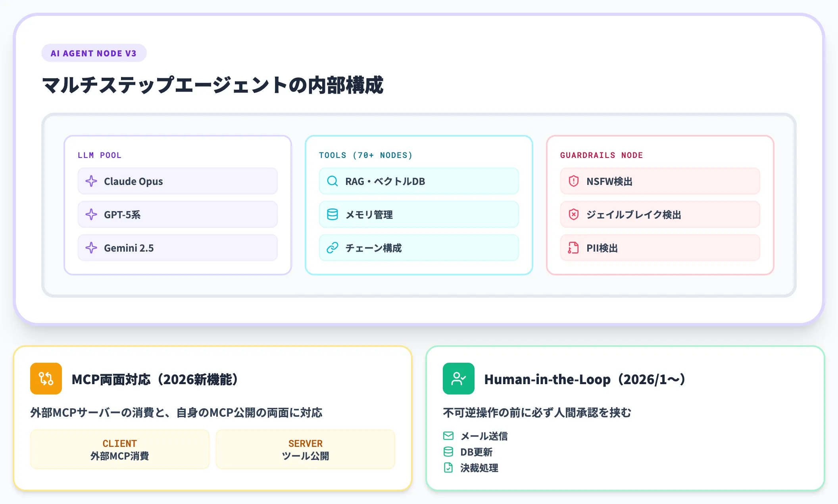Click the MCP両面対応（2026新機能）heading

pyautogui.click(x=155, y=379)
